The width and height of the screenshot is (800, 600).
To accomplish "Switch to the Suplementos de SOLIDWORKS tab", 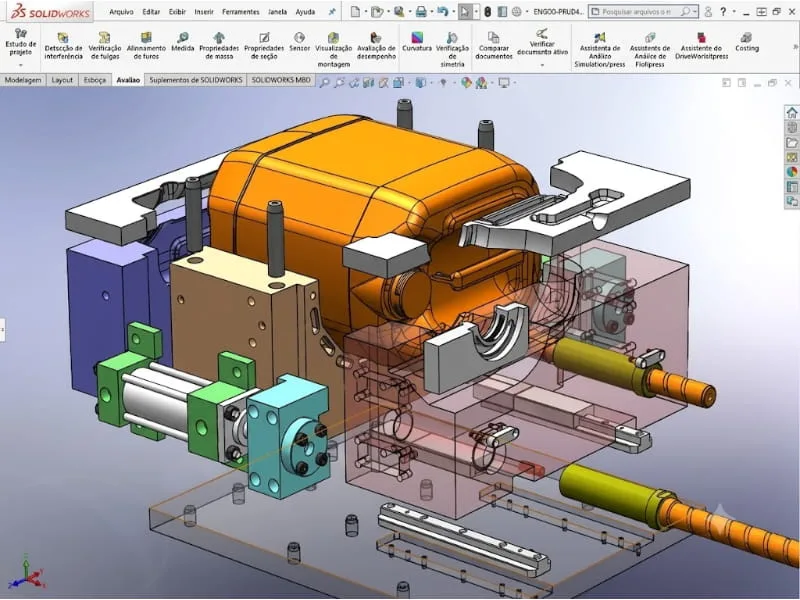I will 196,80.
